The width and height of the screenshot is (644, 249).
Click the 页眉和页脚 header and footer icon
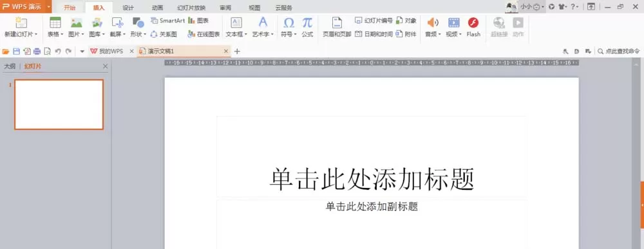point(337,23)
